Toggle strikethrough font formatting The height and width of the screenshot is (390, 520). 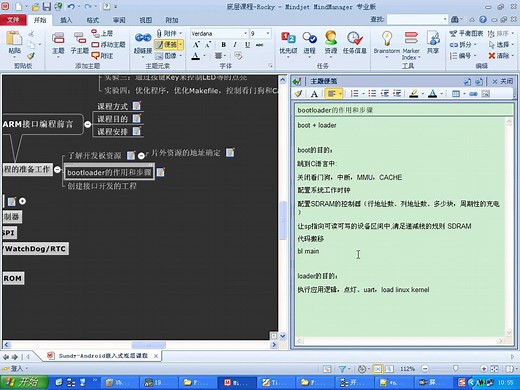(260, 45)
